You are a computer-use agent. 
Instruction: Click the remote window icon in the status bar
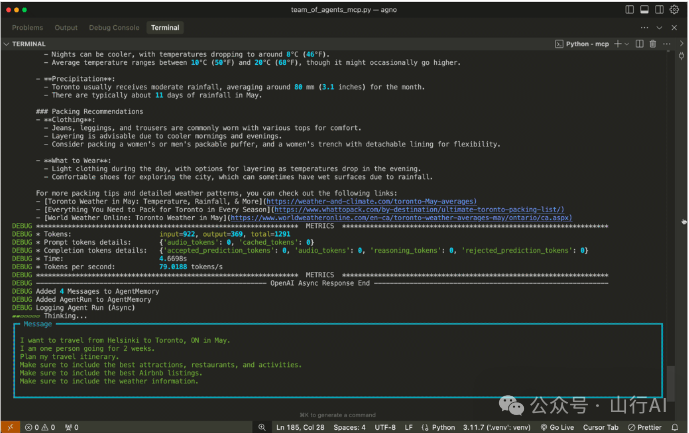[x=8, y=426]
